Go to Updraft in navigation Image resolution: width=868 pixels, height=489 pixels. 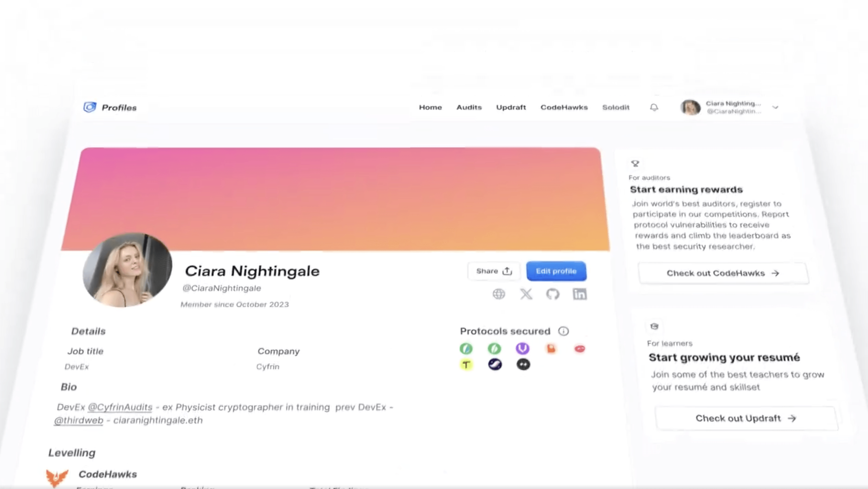pyautogui.click(x=511, y=107)
